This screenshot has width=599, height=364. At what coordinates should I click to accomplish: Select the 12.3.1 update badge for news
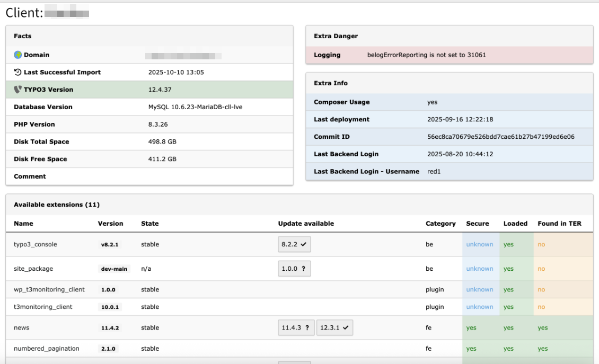click(x=334, y=328)
